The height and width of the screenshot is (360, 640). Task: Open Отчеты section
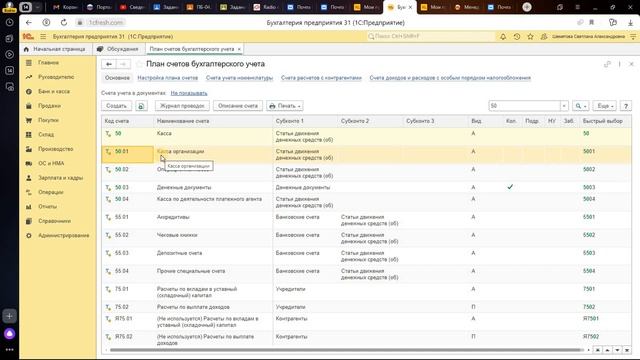pos(47,207)
